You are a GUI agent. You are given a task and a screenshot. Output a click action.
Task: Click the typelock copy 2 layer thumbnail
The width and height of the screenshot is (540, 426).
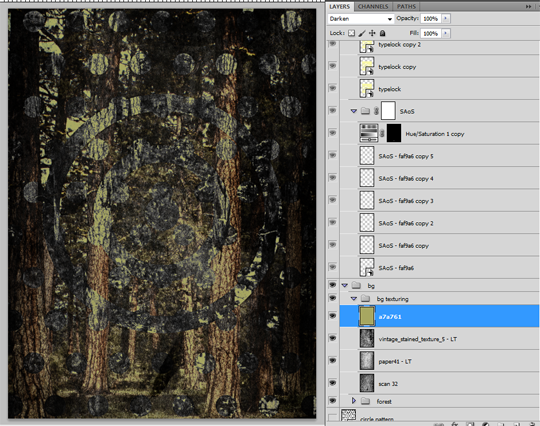click(367, 46)
